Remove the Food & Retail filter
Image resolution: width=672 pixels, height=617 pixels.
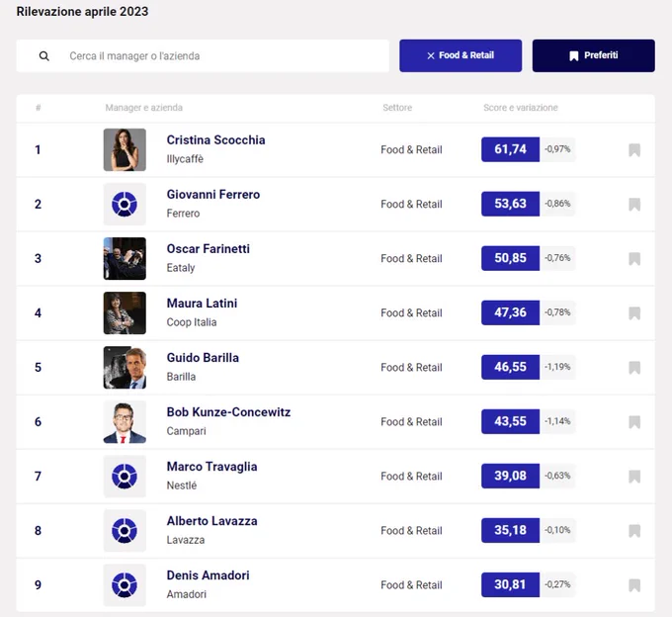pos(461,55)
